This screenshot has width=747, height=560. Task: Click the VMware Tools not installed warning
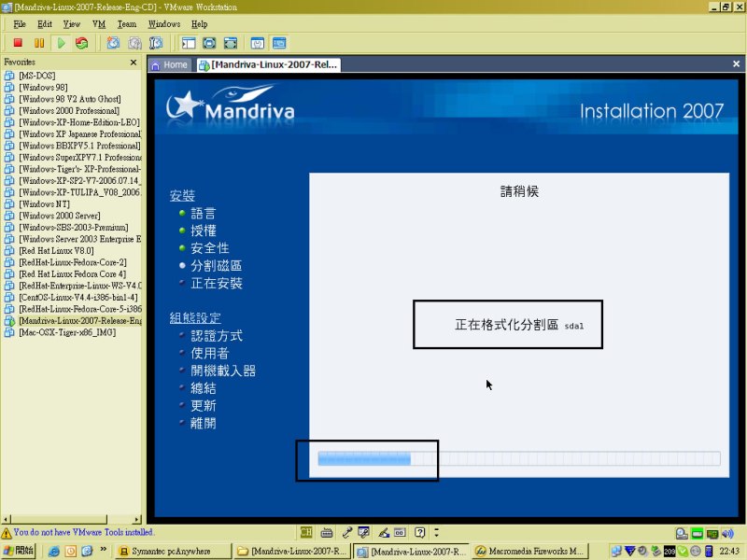(x=78, y=532)
